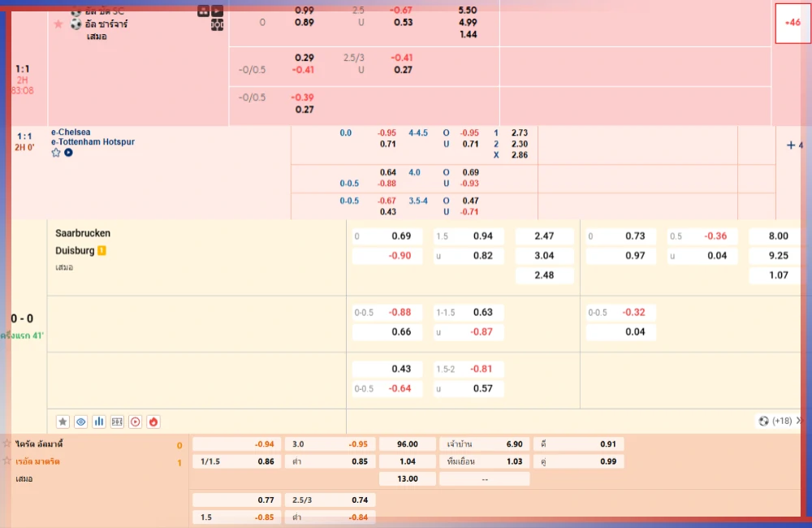Screen dimensions: 812x528
Task: Toggle the pink star beside the top match
Action: tap(58, 24)
